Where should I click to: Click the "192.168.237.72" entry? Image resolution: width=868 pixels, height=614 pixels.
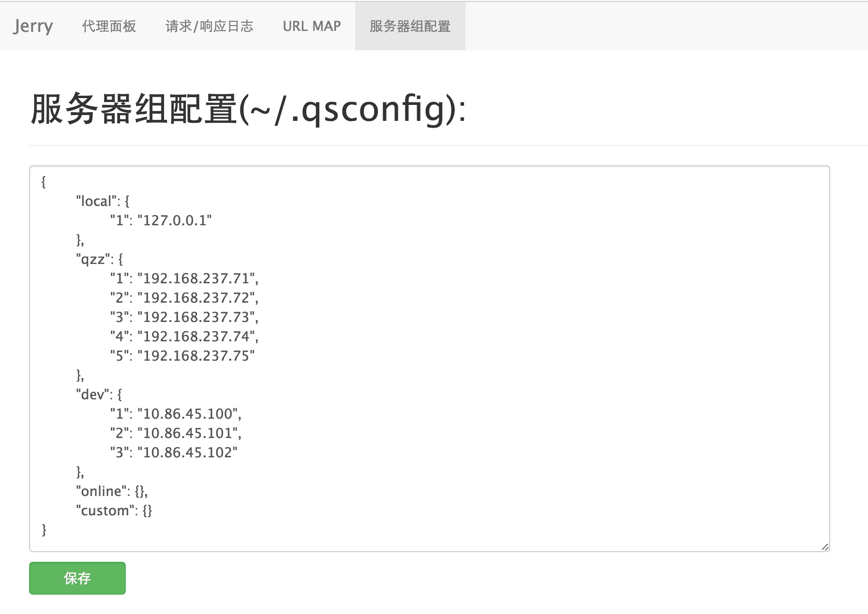tap(197, 298)
